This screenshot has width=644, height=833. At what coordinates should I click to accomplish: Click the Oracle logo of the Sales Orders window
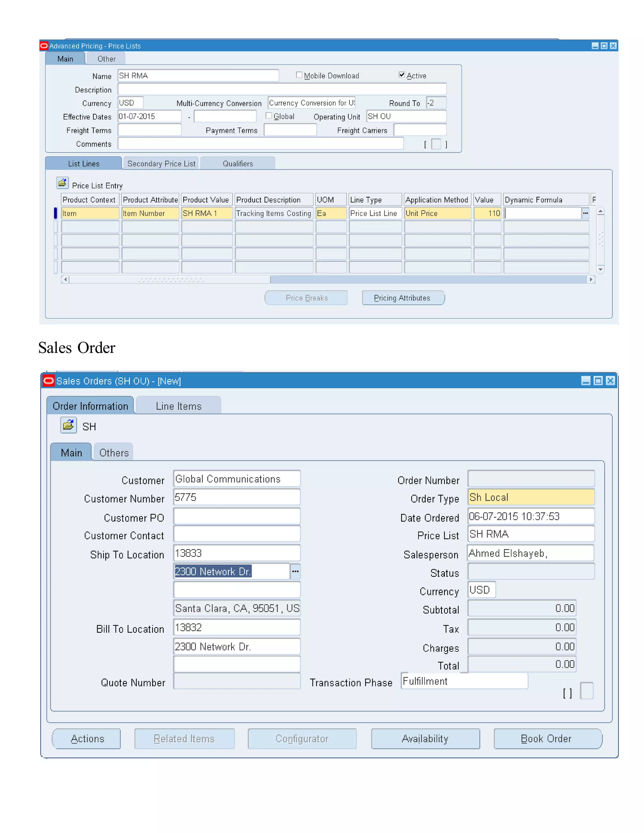tap(48, 381)
